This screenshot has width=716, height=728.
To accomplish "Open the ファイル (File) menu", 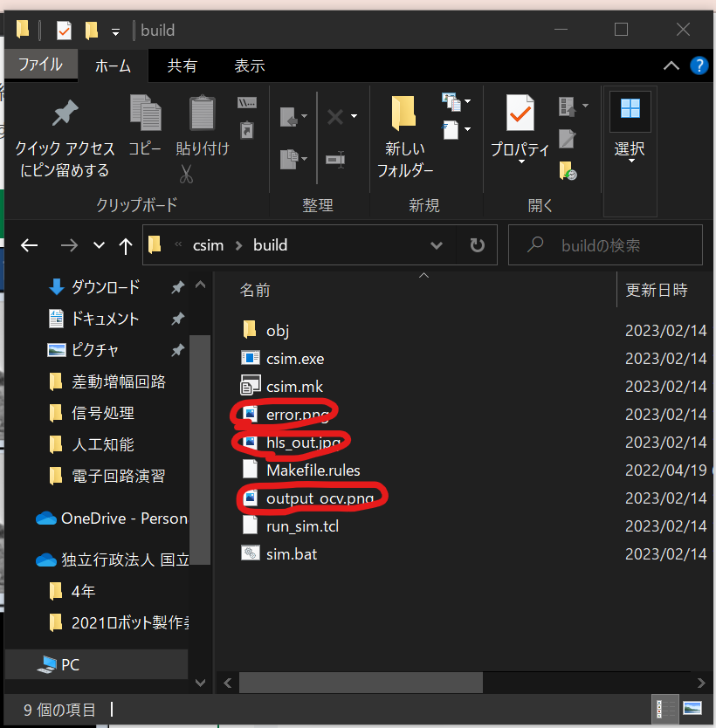I will click(40, 65).
